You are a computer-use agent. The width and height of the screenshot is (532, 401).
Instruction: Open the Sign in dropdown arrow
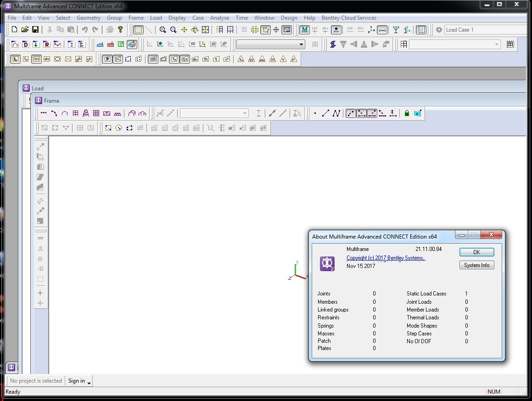pyautogui.click(x=89, y=382)
